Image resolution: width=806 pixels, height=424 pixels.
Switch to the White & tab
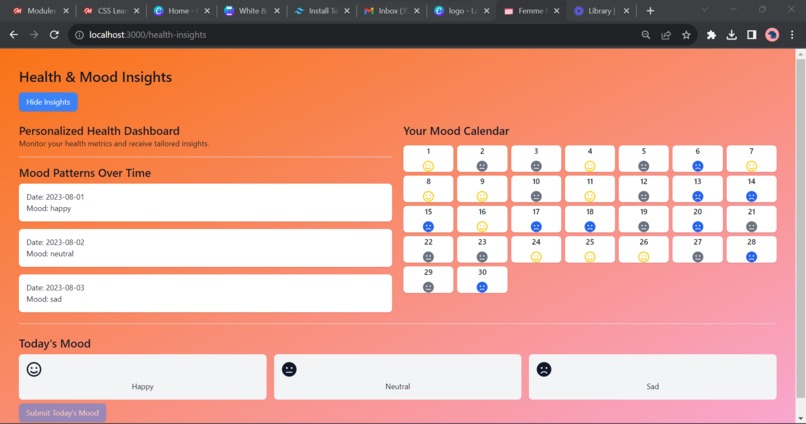[x=251, y=11]
